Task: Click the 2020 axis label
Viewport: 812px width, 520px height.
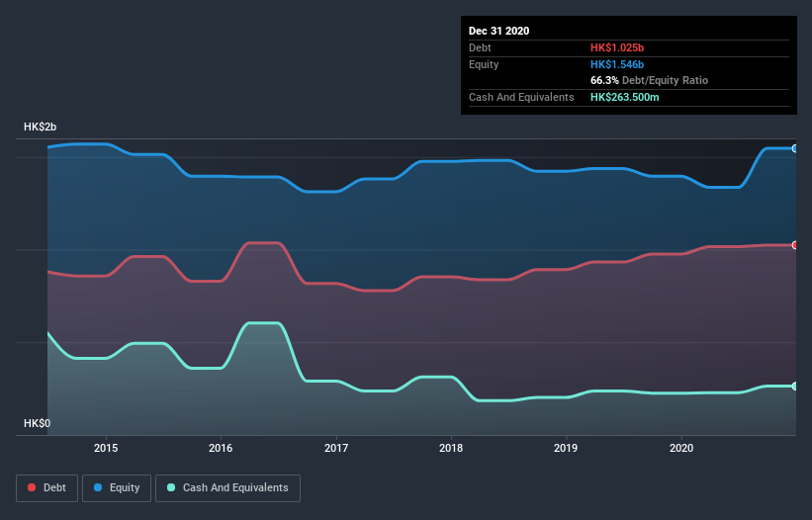Action: pos(681,448)
